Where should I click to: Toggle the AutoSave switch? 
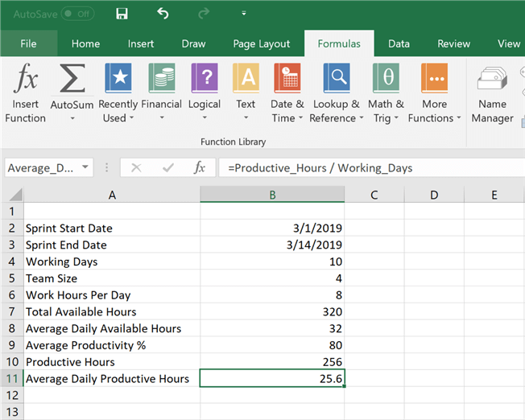(77, 14)
